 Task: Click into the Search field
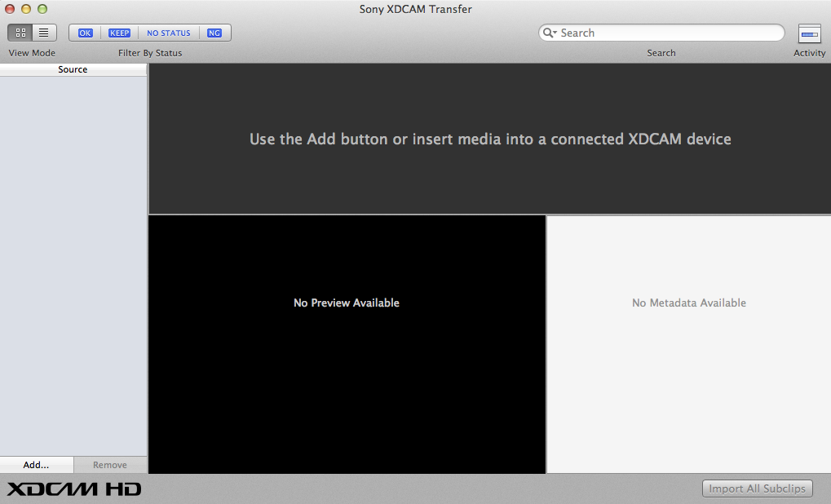(x=661, y=33)
